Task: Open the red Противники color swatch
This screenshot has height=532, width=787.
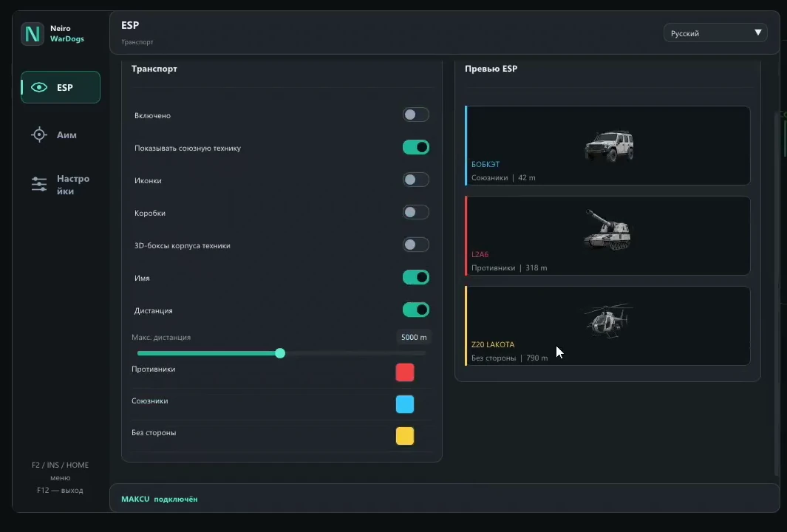Action: click(x=404, y=372)
